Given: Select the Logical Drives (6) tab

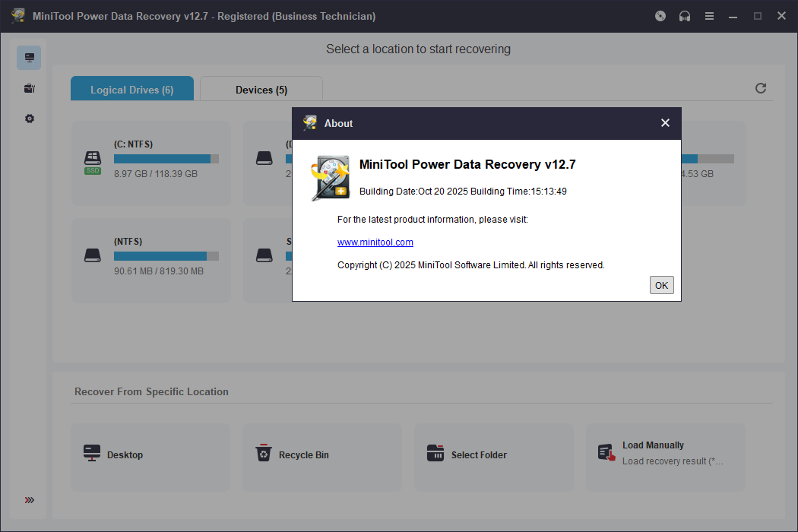Looking at the screenshot, I should coord(131,90).
